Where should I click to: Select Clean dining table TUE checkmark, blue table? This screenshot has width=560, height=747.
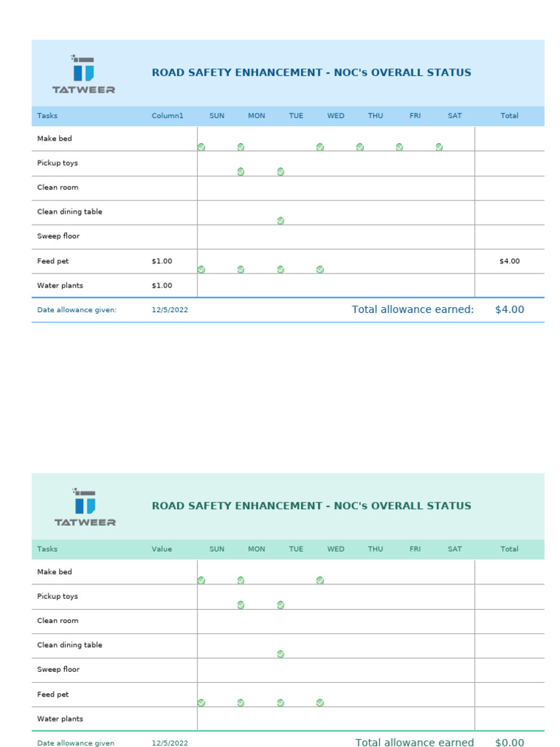tap(281, 220)
